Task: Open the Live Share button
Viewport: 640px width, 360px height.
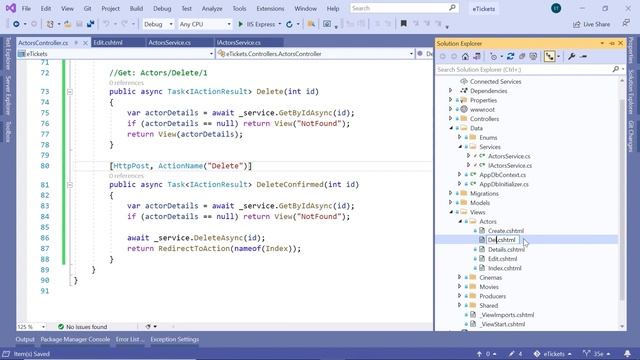Action: pos(591,24)
